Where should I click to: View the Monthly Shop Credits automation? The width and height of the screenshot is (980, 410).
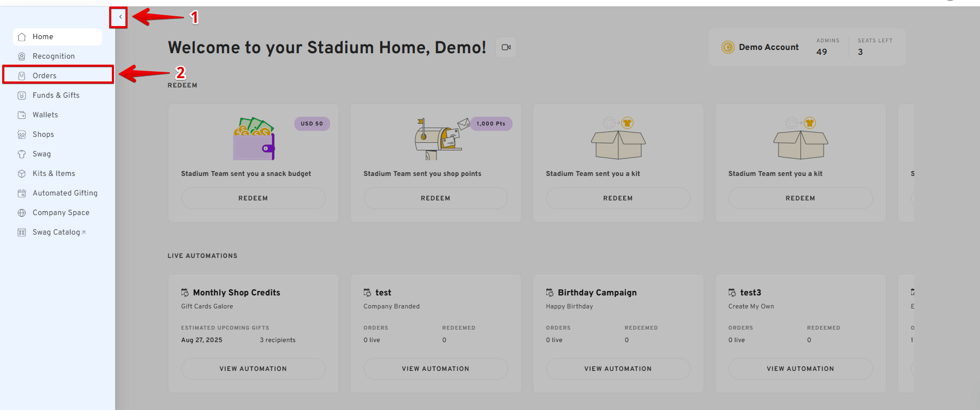click(253, 369)
